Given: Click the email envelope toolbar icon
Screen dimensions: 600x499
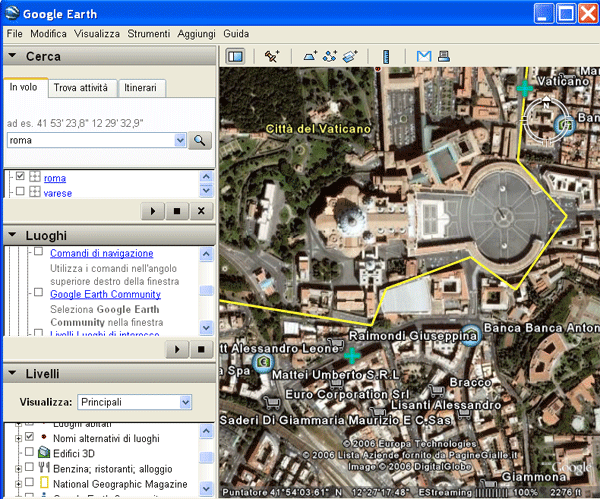Looking at the screenshot, I should (424, 56).
